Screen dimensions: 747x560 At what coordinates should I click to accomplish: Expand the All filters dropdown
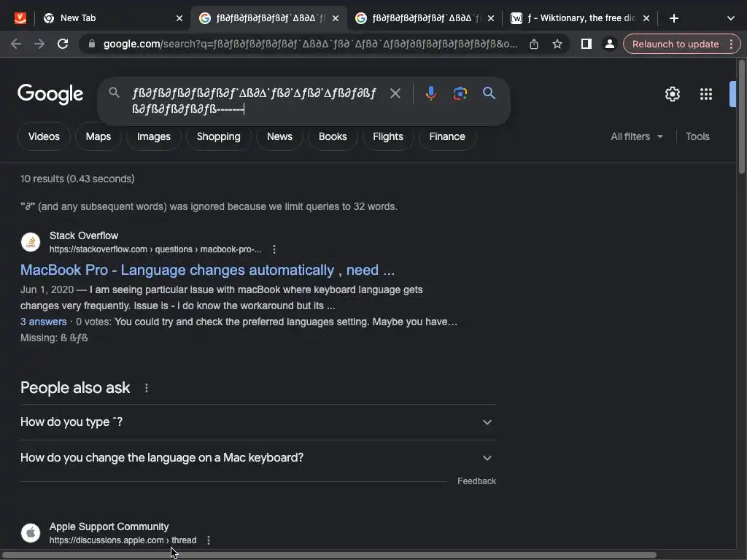[636, 136]
